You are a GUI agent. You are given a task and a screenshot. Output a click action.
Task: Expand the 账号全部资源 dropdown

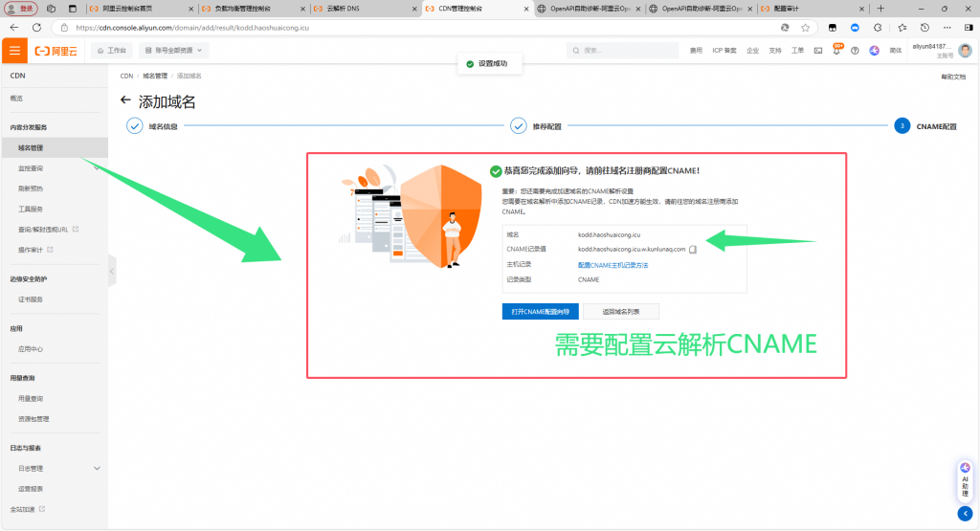(x=173, y=50)
